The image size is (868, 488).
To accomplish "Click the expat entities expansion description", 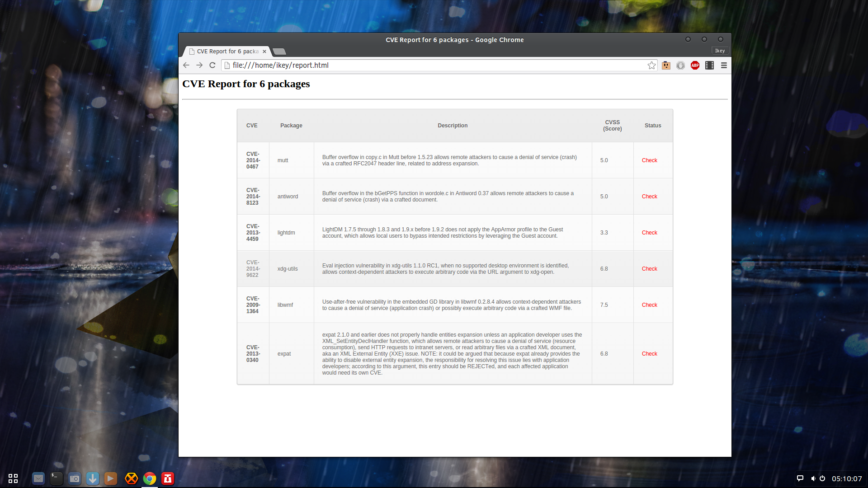I will 452,354.
